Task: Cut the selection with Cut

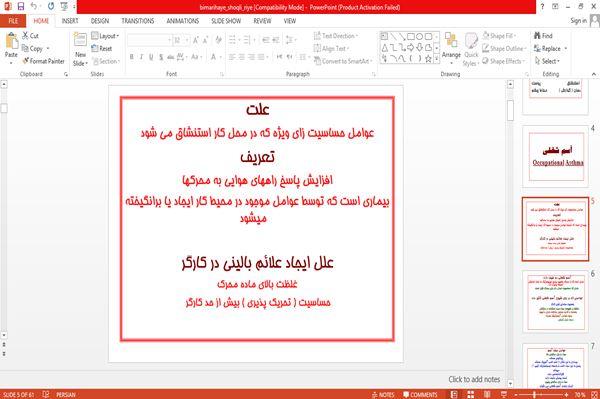Action: tap(30, 36)
